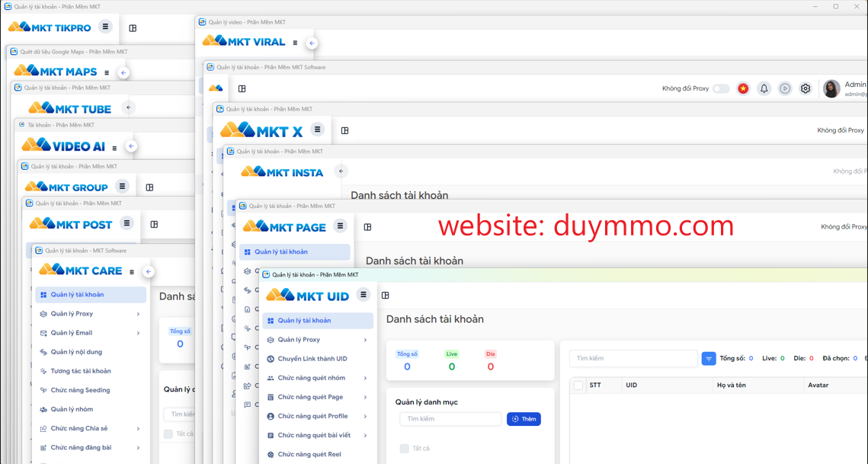
Task: Expand Chức năng quét Profile submenu
Action: pos(365,417)
